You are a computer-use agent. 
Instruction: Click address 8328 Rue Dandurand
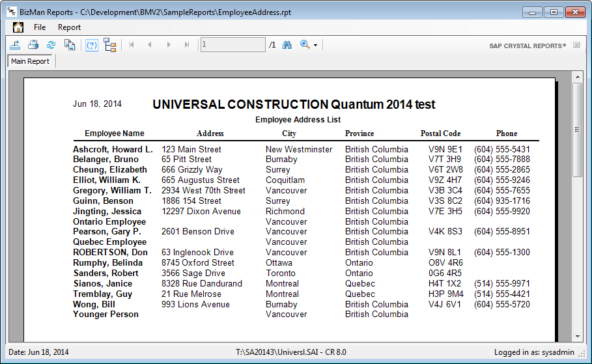pyautogui.click(x=202, y=283)
